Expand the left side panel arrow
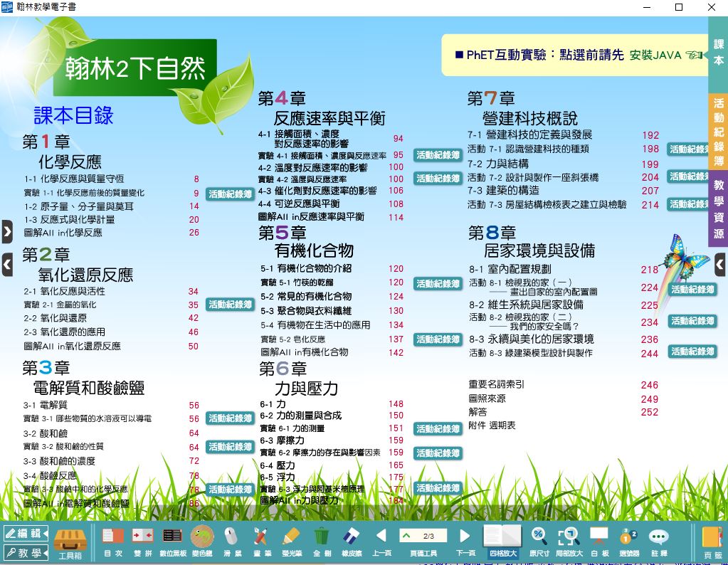Screen dimensions: 728x565 pyautogui.click(x=7, y=231)
